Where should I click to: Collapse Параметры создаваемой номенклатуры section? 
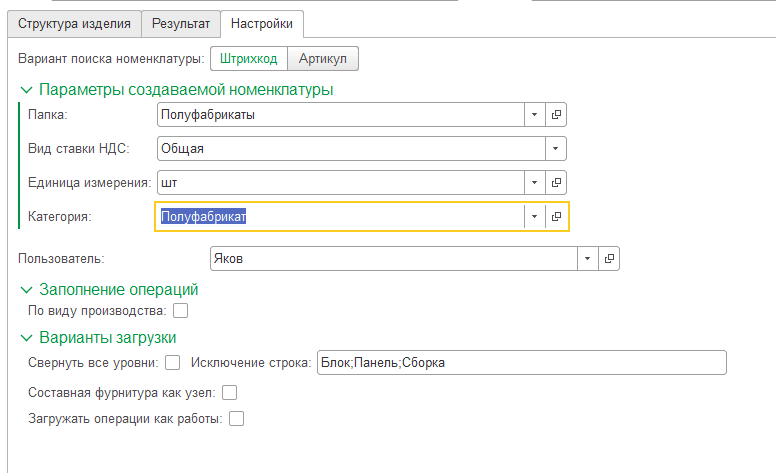pos(27,90)
